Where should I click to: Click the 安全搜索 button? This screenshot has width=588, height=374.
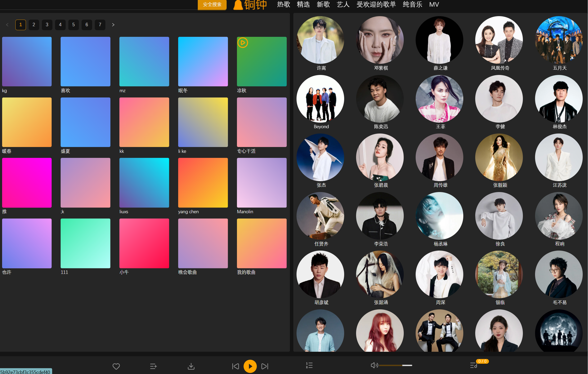pos(212,5)
